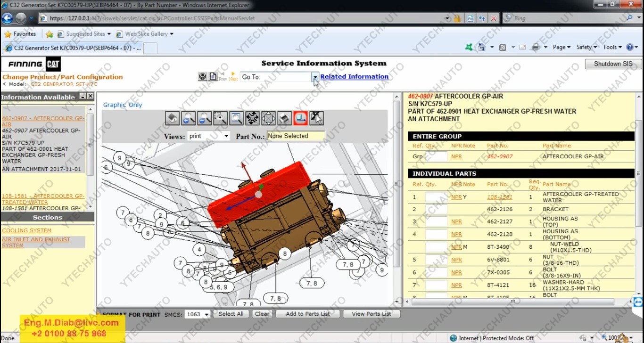The width and height of the screenshot is (644, 343).
Task: Click the Qty field for 462-2126 BRACKET
Action: point(436,209)
